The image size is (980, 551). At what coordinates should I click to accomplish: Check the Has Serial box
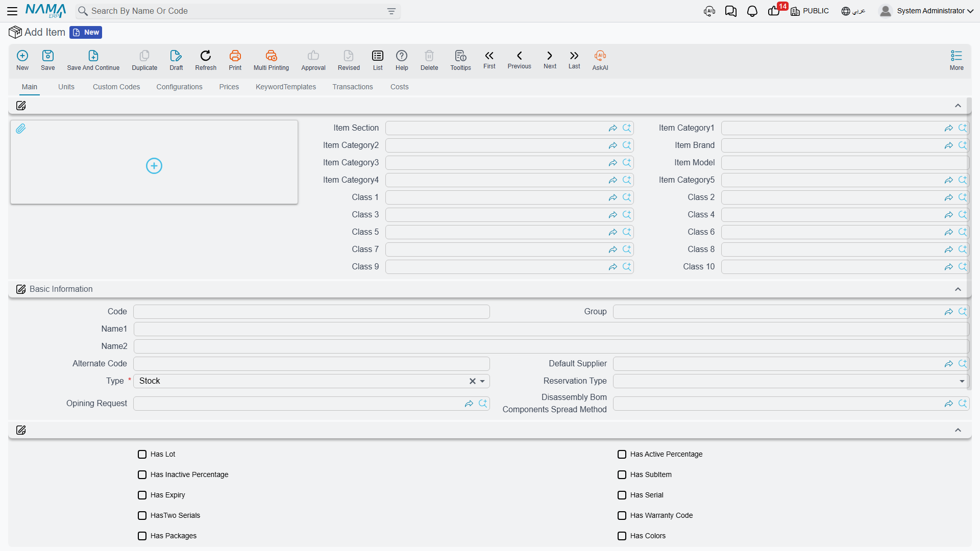(x=622, y=495)
